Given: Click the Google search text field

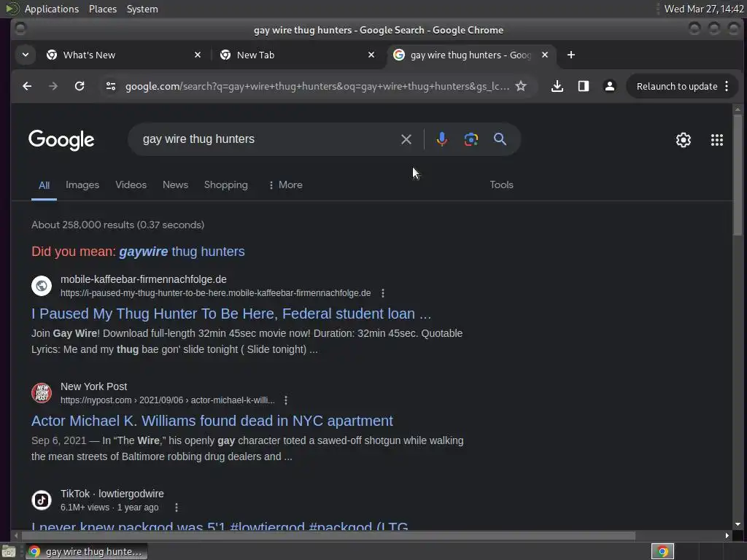Looking at the screenshot, I should 267,139.
